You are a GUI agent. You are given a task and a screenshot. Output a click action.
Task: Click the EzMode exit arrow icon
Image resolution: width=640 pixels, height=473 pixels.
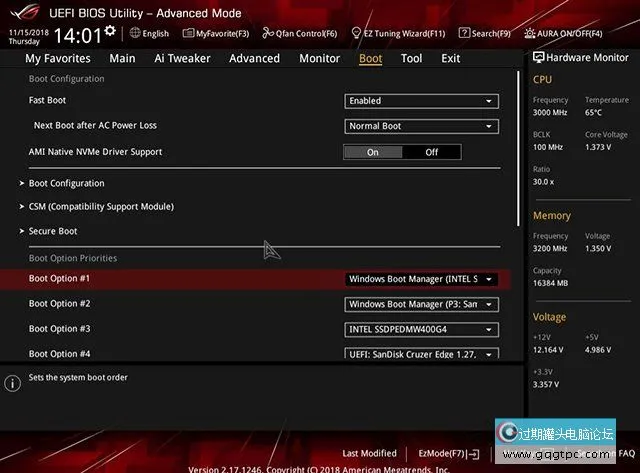click(474, 454)
